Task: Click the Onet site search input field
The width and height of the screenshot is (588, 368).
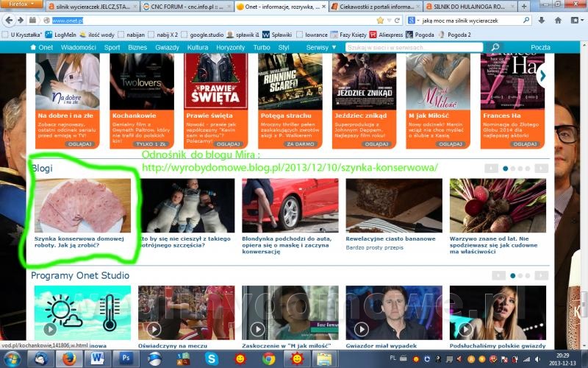Action: tap(414, 47)
